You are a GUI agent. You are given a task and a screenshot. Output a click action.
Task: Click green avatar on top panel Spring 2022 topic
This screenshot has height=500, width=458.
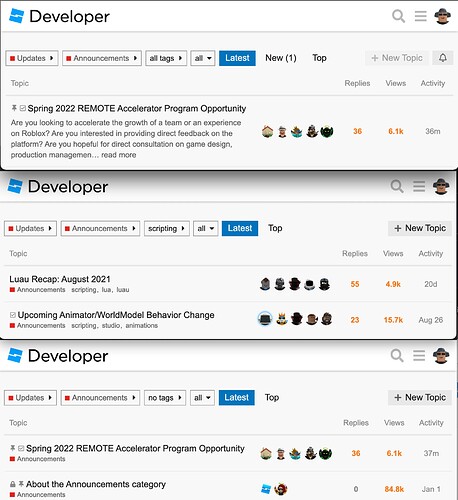(x=327, y=132)
